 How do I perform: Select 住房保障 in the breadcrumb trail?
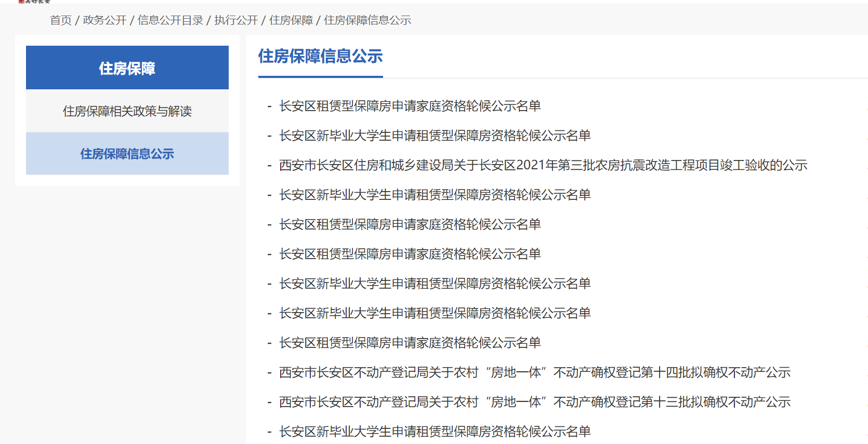pyautogui.click(x=291, y=20)
